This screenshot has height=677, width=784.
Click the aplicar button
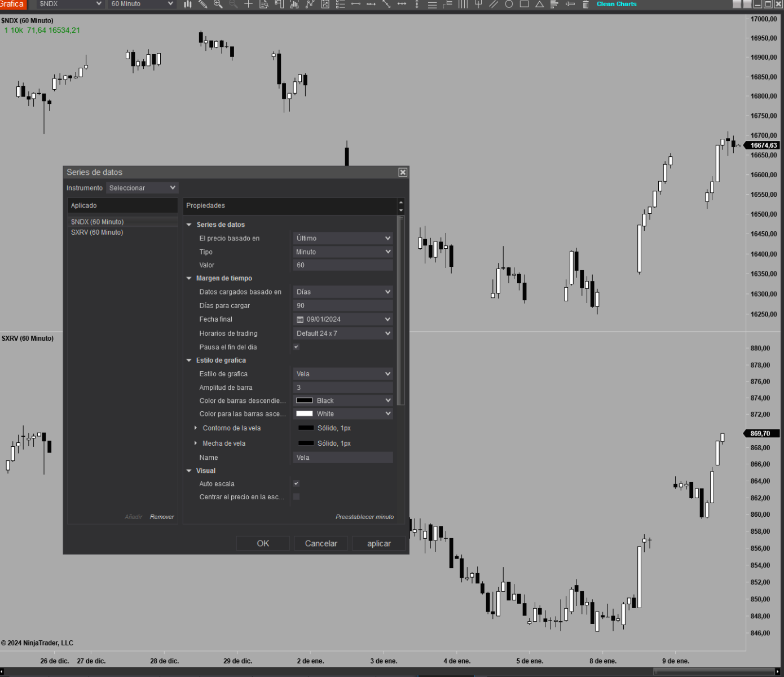(x=378, y=543)
